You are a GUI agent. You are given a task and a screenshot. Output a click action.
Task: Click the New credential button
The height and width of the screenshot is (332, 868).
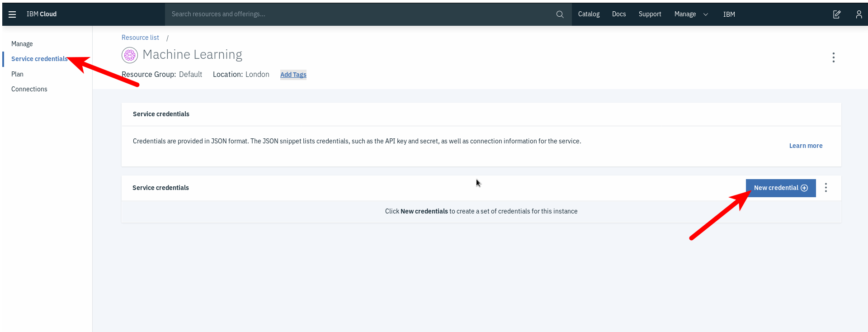pyautogui.click(x=781, y=188)
